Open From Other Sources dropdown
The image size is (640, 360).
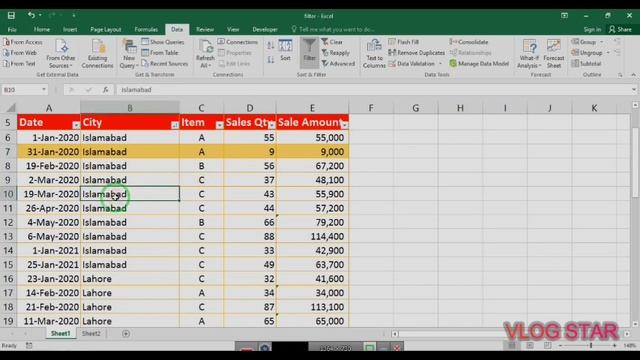pyautogui.click(x=61, y=54)
